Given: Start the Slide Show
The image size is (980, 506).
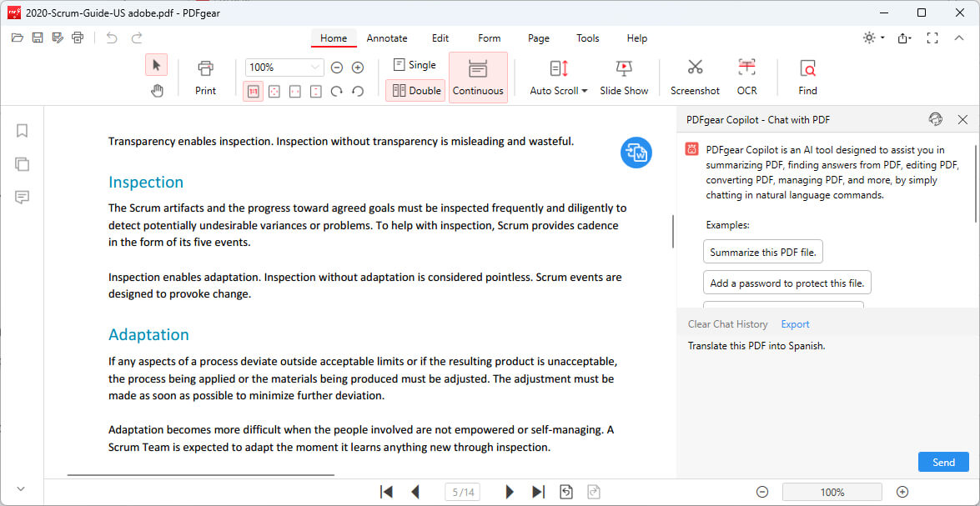Looking at the screenshot, I should click(x=624, y=77).
